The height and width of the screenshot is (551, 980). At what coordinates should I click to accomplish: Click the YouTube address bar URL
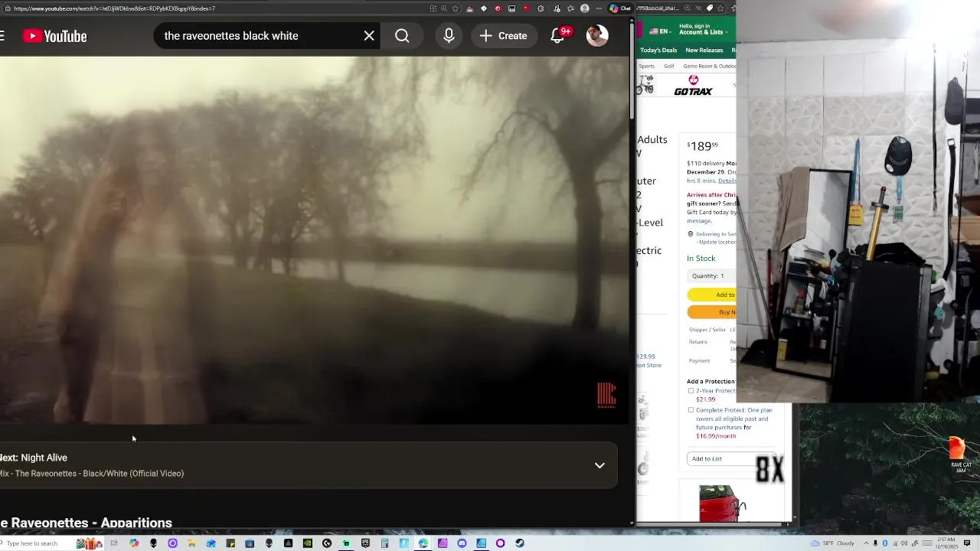pos(115,8)
